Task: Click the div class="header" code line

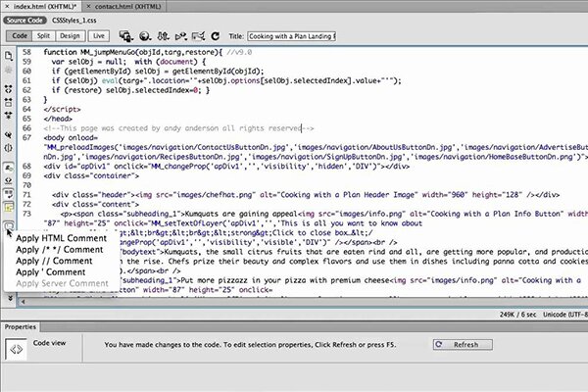Action: click(x=306, y=195)
